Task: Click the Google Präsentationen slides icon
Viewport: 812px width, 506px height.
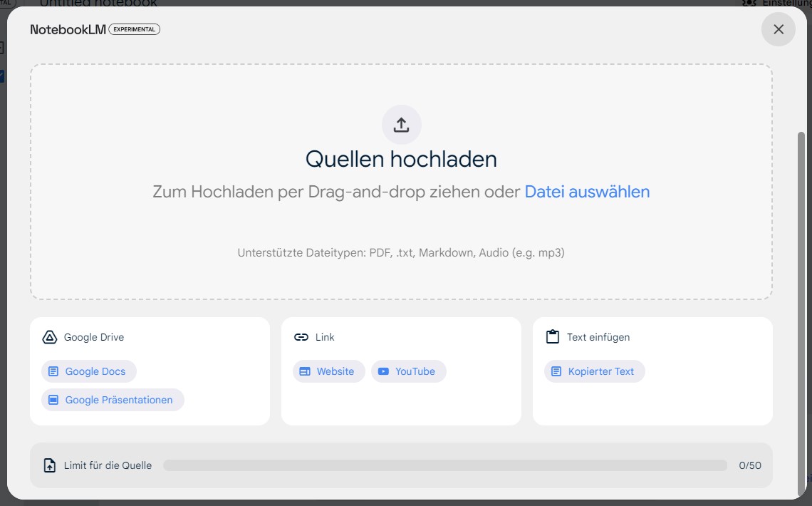Action: pyautogui.click(x=53, y=400)
